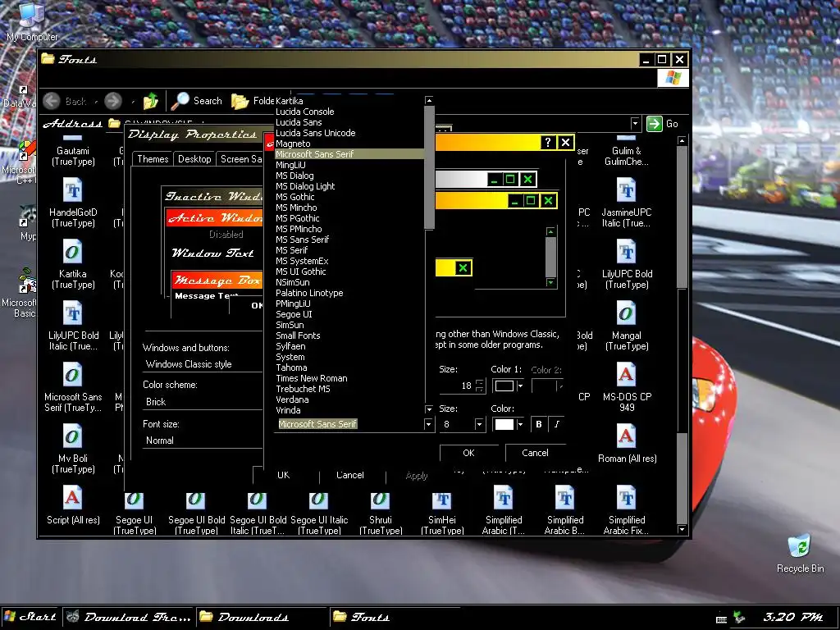Click the Fonts window vertical scrollbar
The image size is (840, 630).
click(x=682, y=335)
